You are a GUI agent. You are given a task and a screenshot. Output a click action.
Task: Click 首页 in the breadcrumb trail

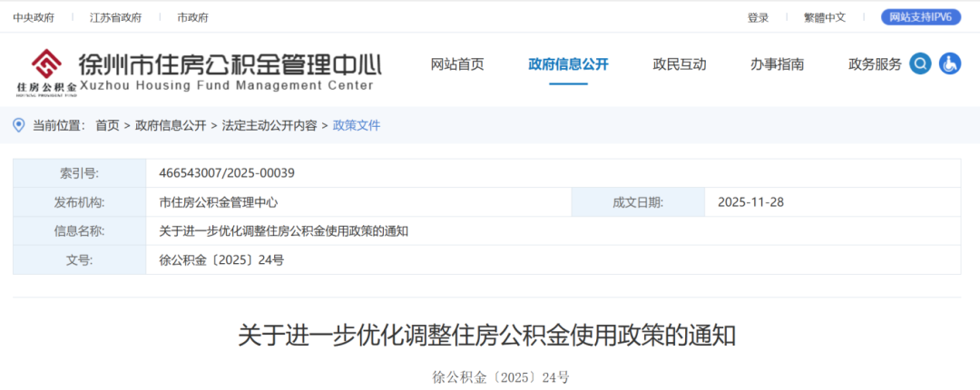107,125
